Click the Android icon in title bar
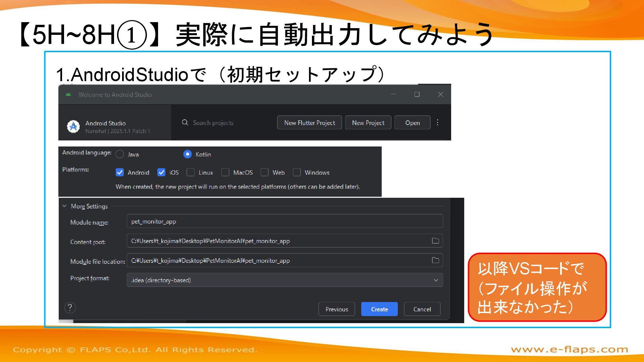644x362 pixels. (x=68, y=95)
